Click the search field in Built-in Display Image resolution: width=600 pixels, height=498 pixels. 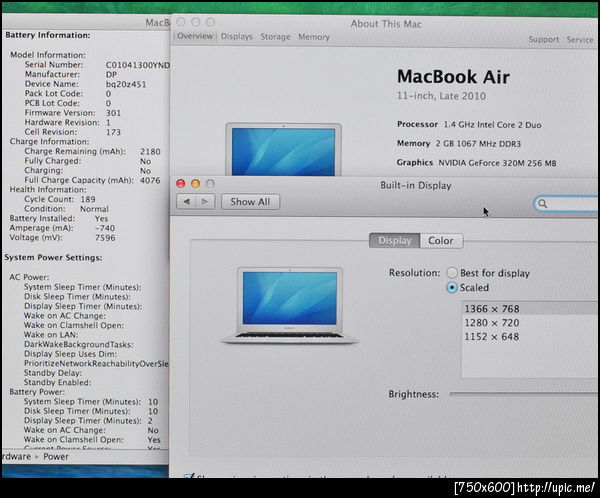coord(566,204)
